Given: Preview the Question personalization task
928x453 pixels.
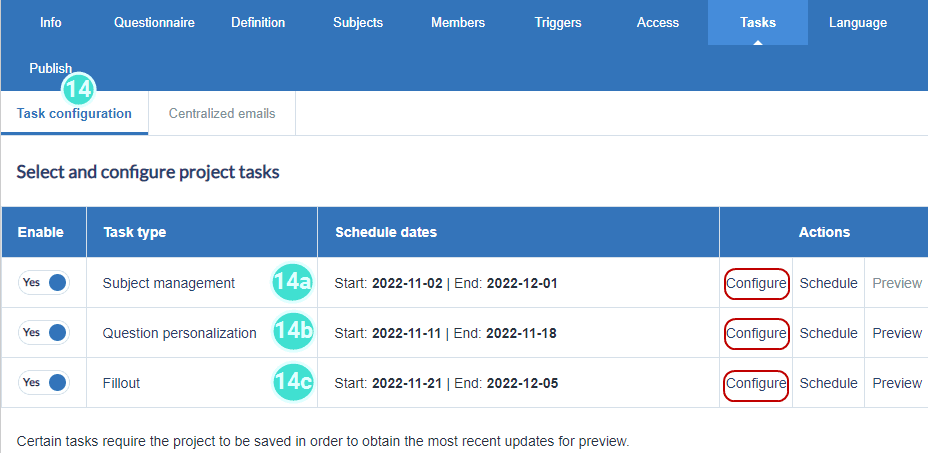Looking at the screenshot, I should tap(897, 333).
